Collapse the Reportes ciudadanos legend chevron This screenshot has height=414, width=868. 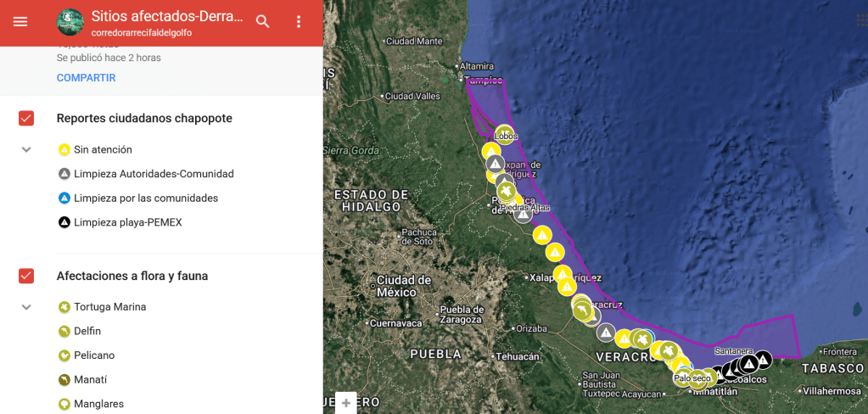pyautogui.click(x=26, y=149)
